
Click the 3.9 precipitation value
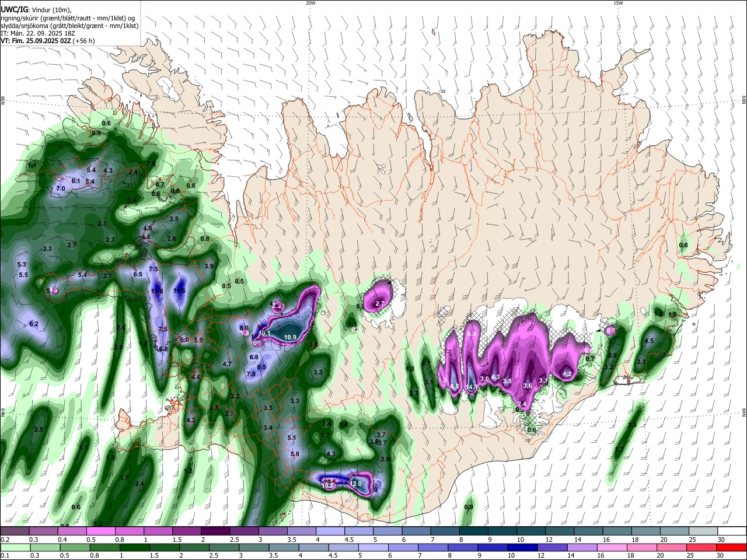click(209, 266)
